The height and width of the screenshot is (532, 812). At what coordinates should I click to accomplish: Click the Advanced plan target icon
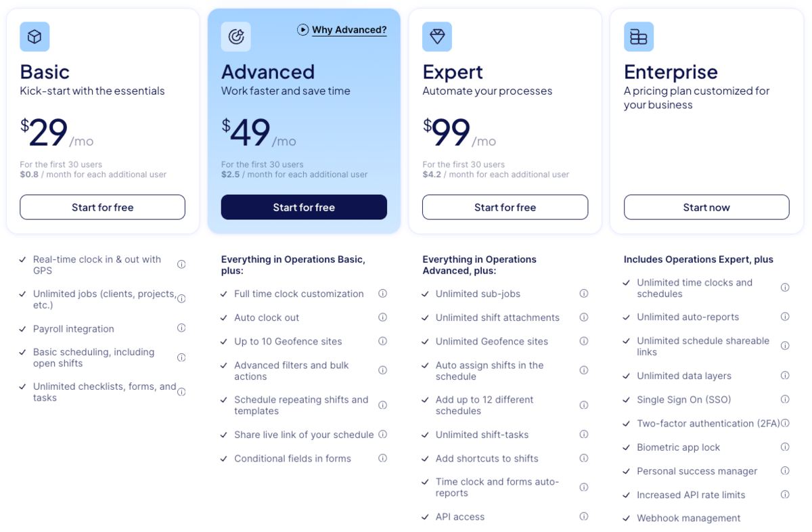(235, 37)
